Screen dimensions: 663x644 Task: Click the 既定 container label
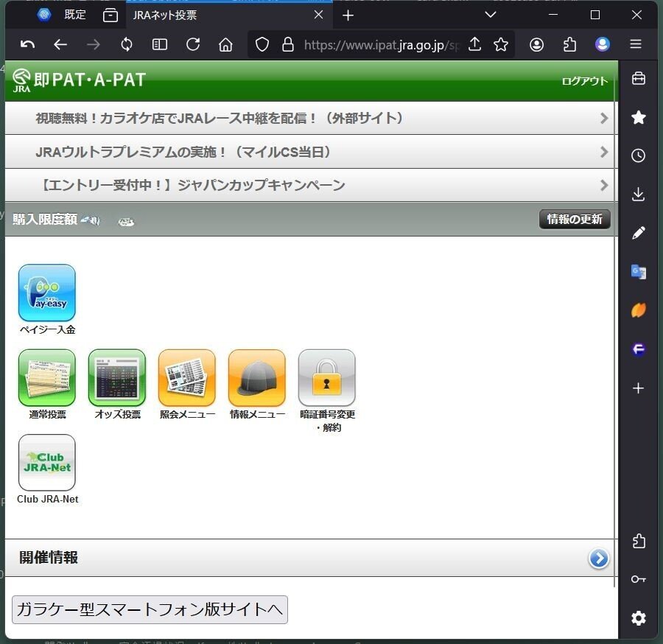point(75,15)
